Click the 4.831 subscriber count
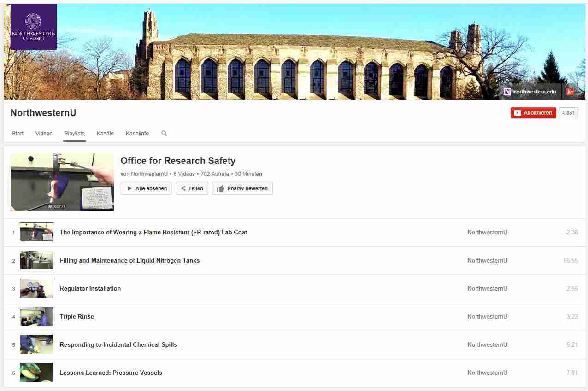 click(569, 113)
